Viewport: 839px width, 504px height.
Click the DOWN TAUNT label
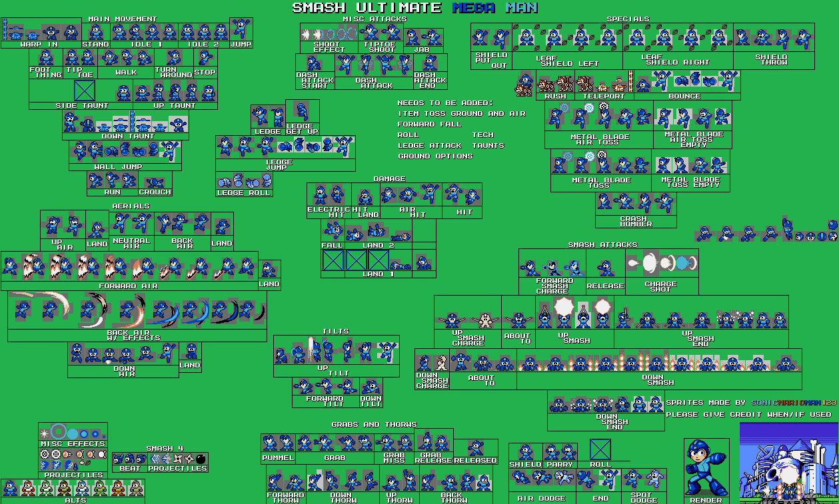pos(127,136)
